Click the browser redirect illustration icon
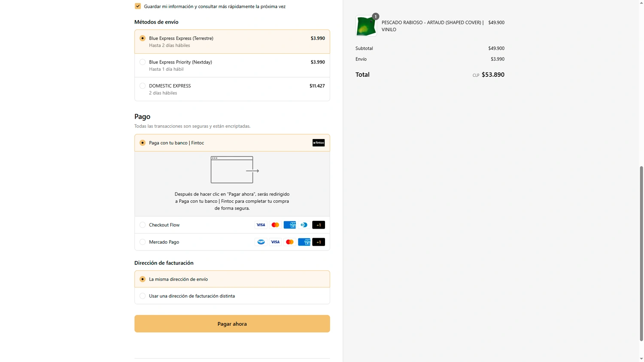 [x=234, y=170]
